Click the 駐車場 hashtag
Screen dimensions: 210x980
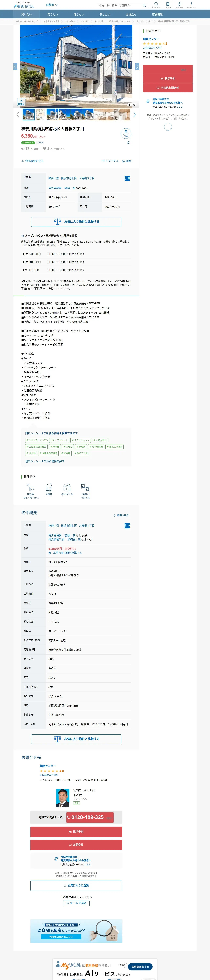pyautogui.click(x=66, y=453)
